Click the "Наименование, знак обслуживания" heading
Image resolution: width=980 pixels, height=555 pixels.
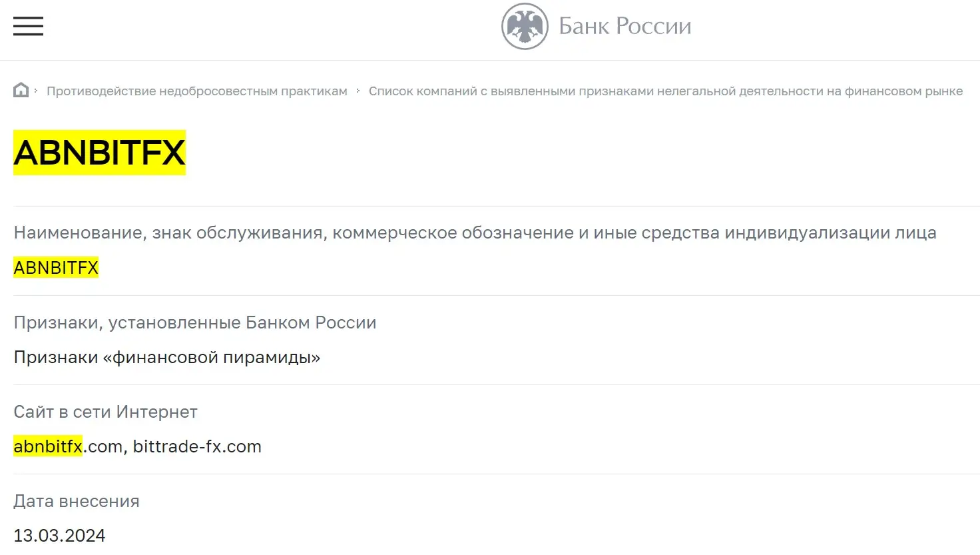[x=475, y=233]
